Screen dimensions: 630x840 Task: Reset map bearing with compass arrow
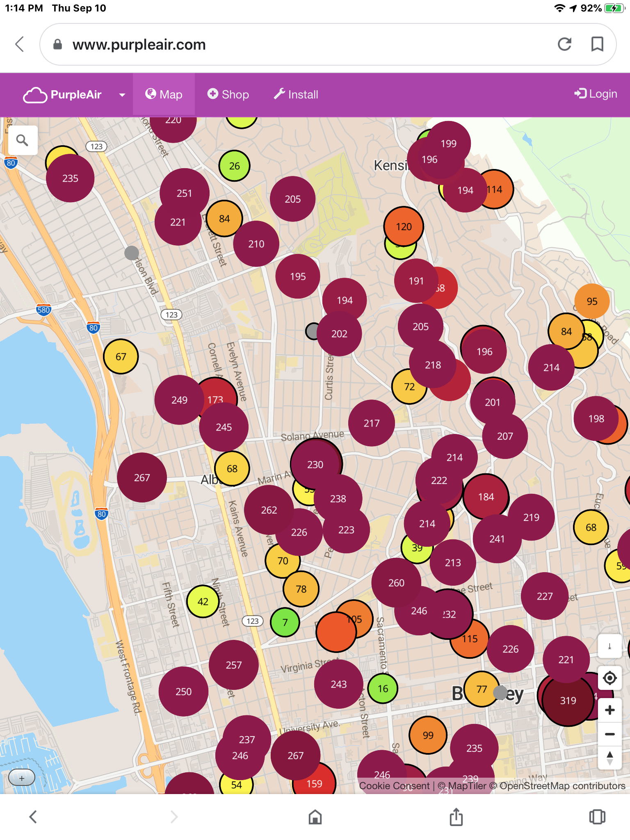tap(609, 758)
